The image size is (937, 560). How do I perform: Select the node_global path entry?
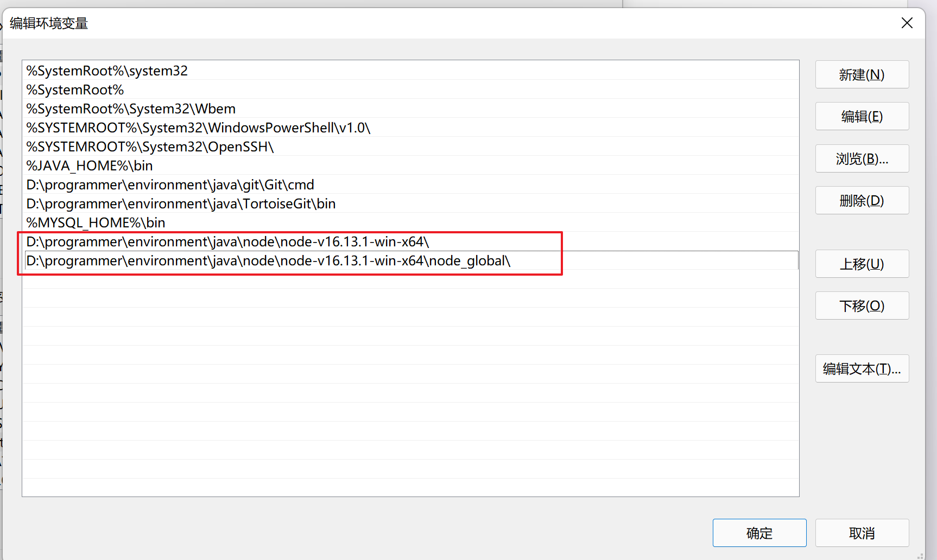point(268,260)
